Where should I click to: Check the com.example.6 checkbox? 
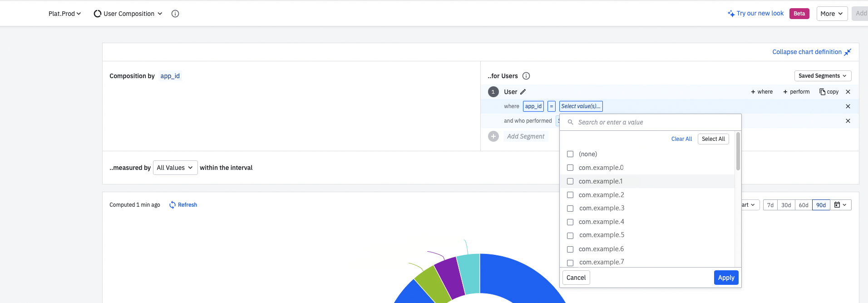coord(570,249)
